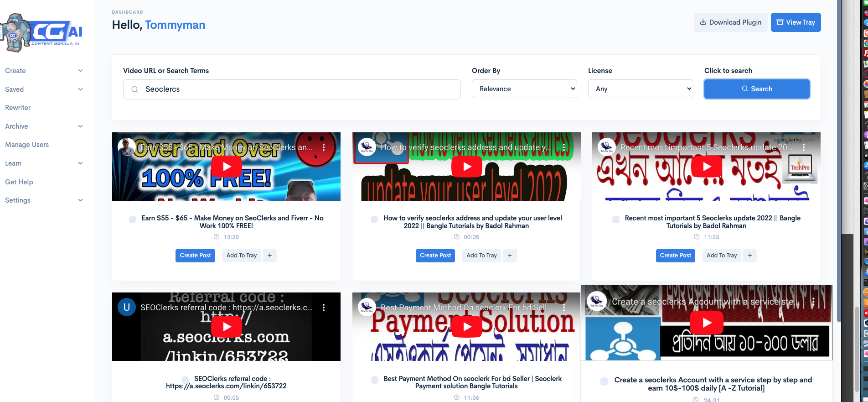Expand the Create menu in the sidebar

pyautogui.click(x=44, y=71)
